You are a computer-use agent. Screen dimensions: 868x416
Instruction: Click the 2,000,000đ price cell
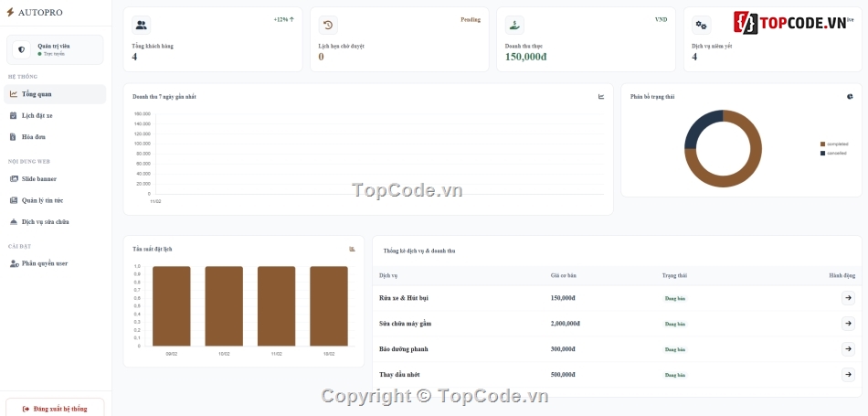tap(566, 324)
